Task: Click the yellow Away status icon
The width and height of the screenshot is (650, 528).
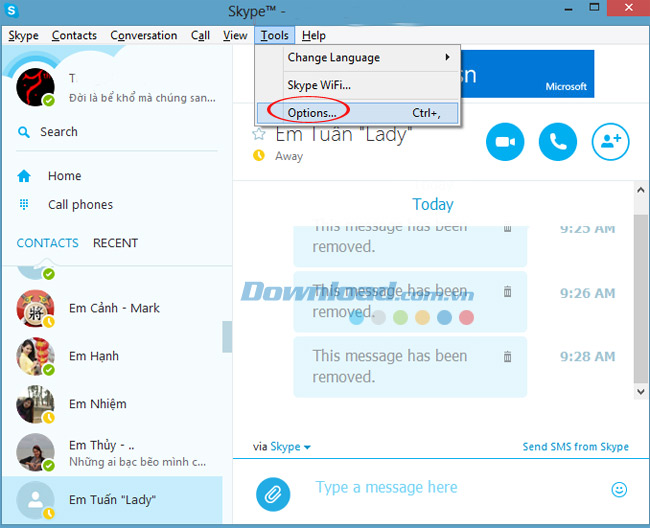Action: coord(259,156)
